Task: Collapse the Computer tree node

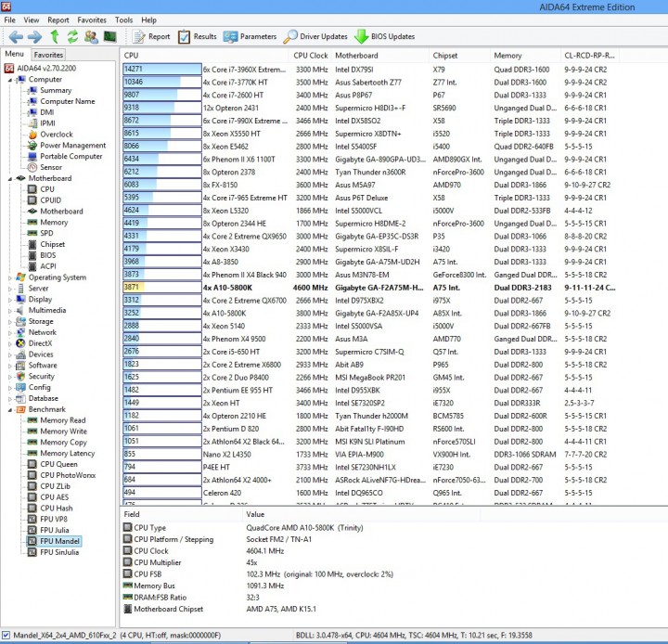Action: point(10,80)
